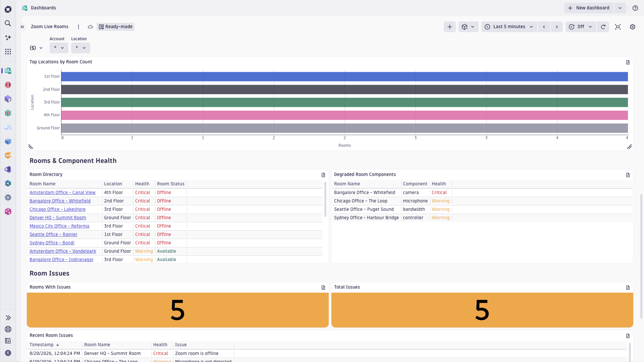Open the auto-refresh Off dropdown
The image size is (644, 362).
pyautogui.click(x=581, y=27)
